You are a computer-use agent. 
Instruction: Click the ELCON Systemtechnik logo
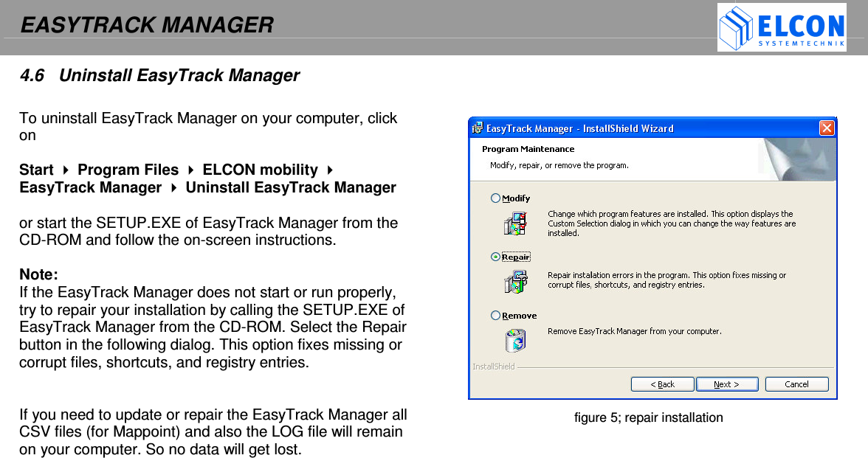(781, 27)
